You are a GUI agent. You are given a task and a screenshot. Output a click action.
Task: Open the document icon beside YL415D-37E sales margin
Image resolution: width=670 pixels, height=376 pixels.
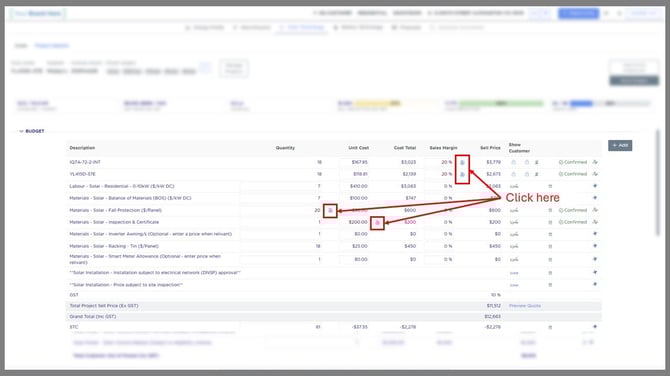tap(462, 174)
